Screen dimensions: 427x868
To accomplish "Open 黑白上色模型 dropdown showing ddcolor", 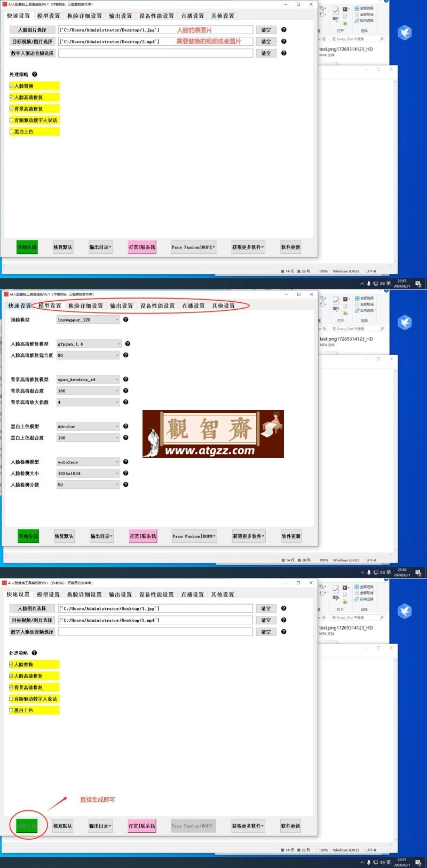I will click(88, 427).
